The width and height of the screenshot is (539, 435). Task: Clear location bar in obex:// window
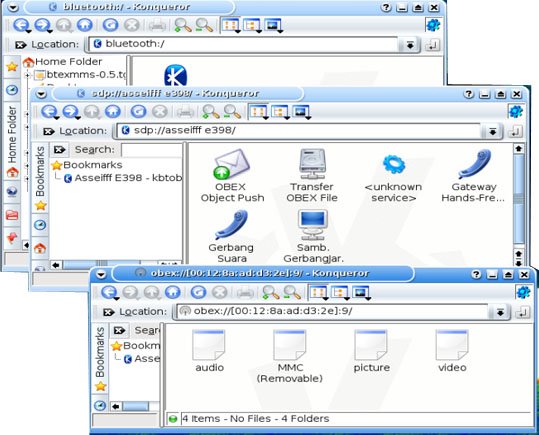(108, 312)
